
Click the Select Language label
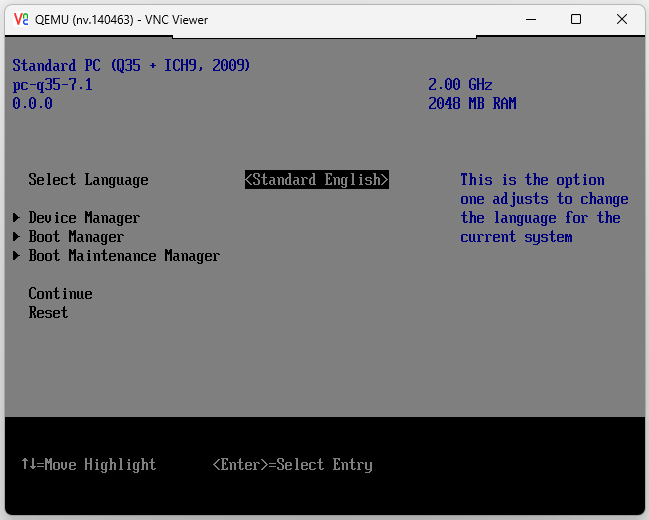coord(88,180)
